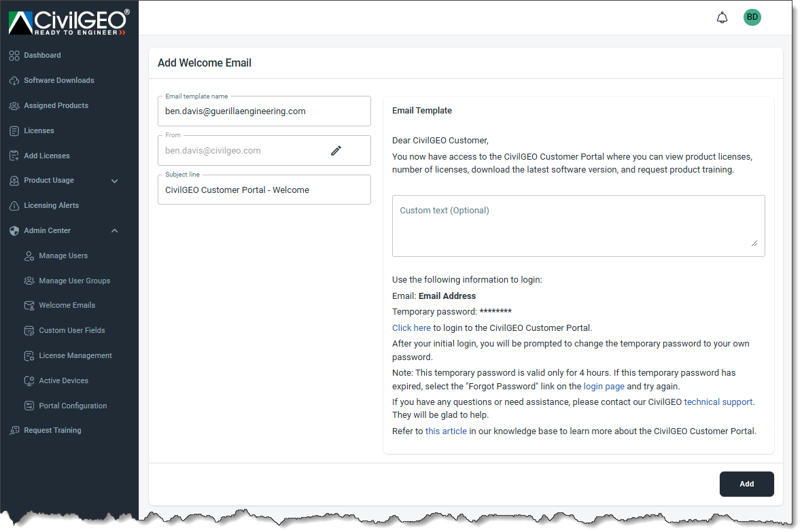This screenshot has height=532, width=802.
Task: Click the Dashboard grid icon
Action: [14, 55]
